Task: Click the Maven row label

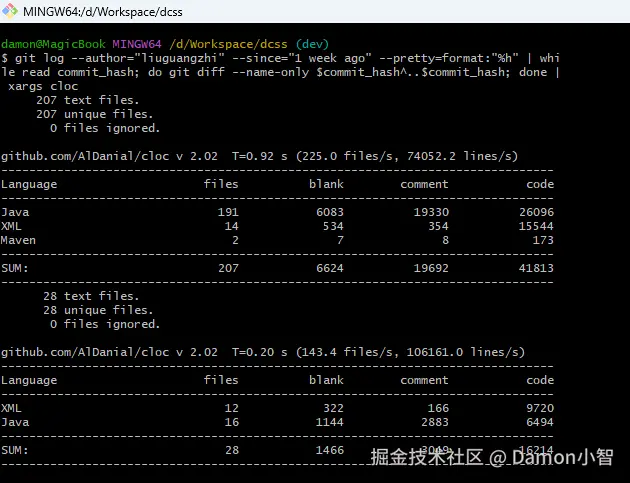Action: [18, 240]
